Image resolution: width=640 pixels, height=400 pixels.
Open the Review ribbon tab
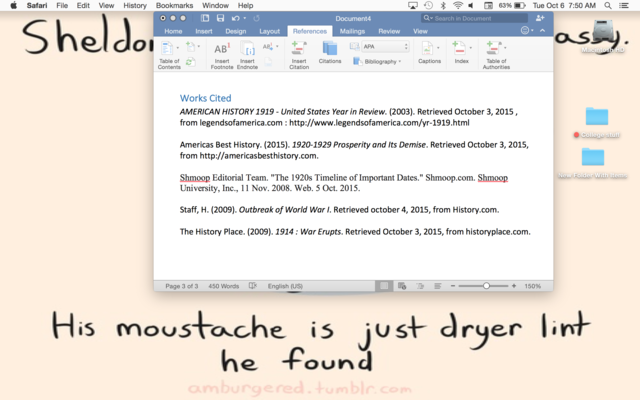coord(389,31)
